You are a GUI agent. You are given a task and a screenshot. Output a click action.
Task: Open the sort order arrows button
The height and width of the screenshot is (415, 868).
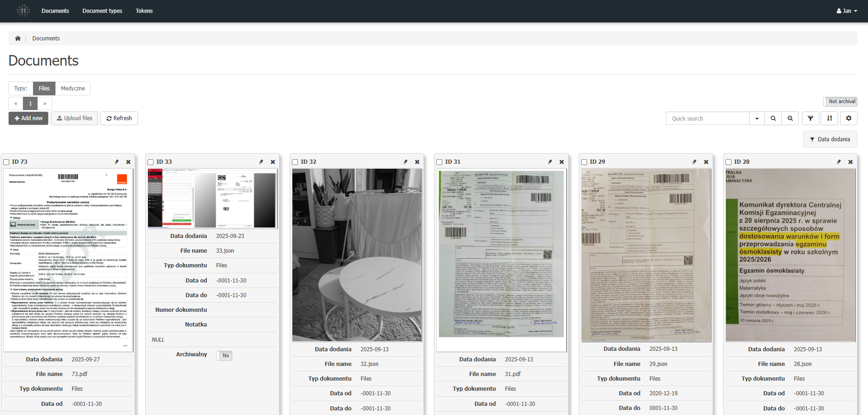click(830, 118)
